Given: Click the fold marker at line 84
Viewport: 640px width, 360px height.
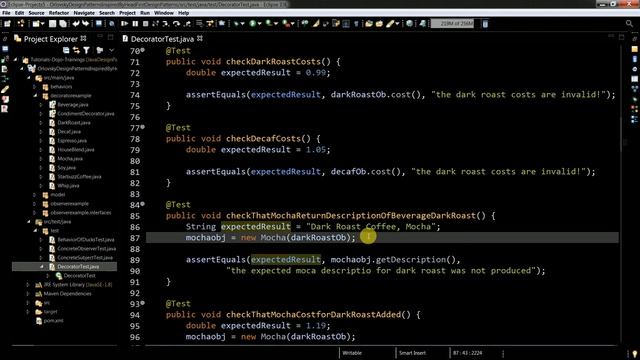Looking at the screenshot, I should click(x=142, y=204).
